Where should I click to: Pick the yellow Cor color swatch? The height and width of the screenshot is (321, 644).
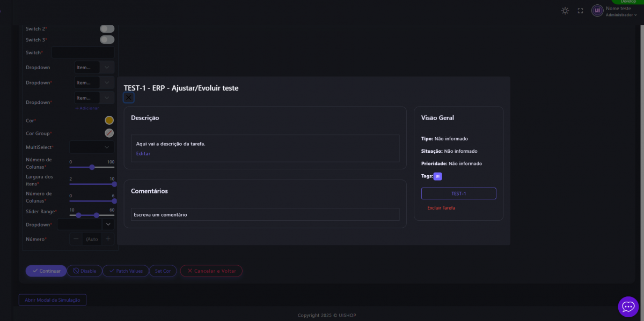click(109, 121)
